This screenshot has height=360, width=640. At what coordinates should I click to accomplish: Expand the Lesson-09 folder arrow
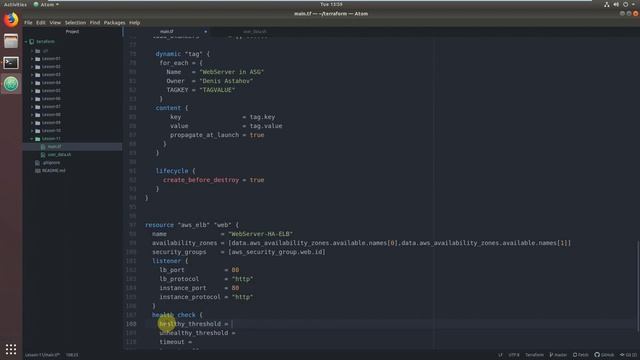tap(32, 122)
